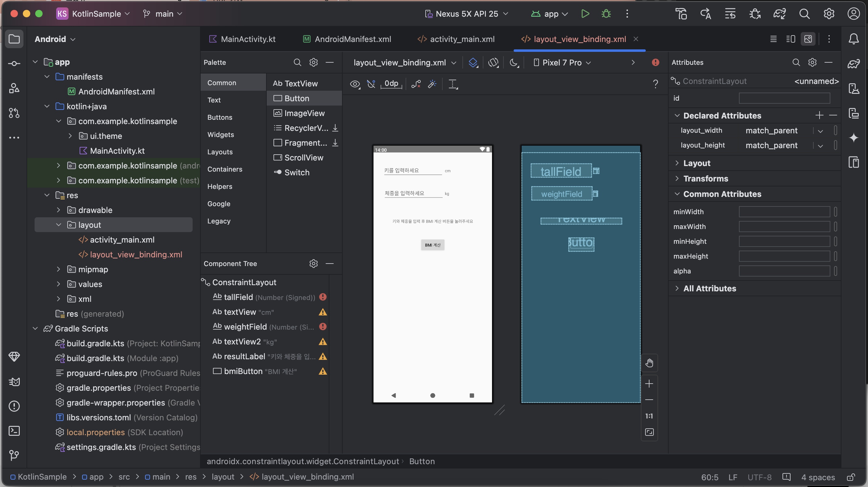Click the Clear All Constraints icon

[416, 84]
